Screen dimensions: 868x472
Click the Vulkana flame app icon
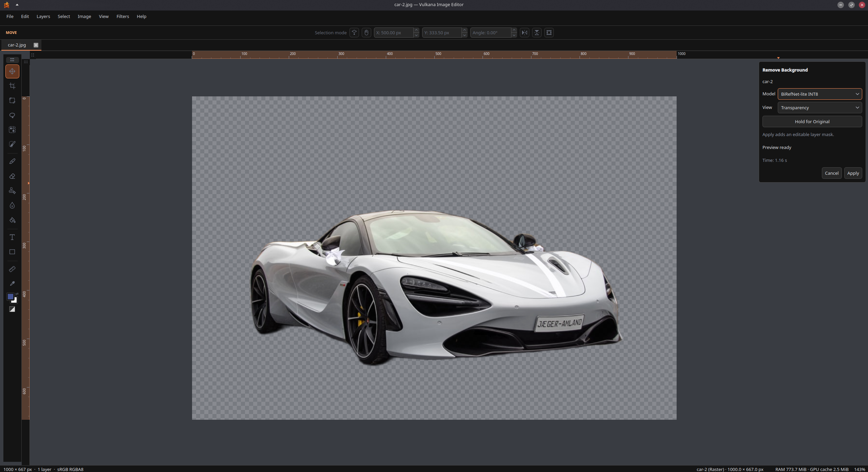click(6, 5)
